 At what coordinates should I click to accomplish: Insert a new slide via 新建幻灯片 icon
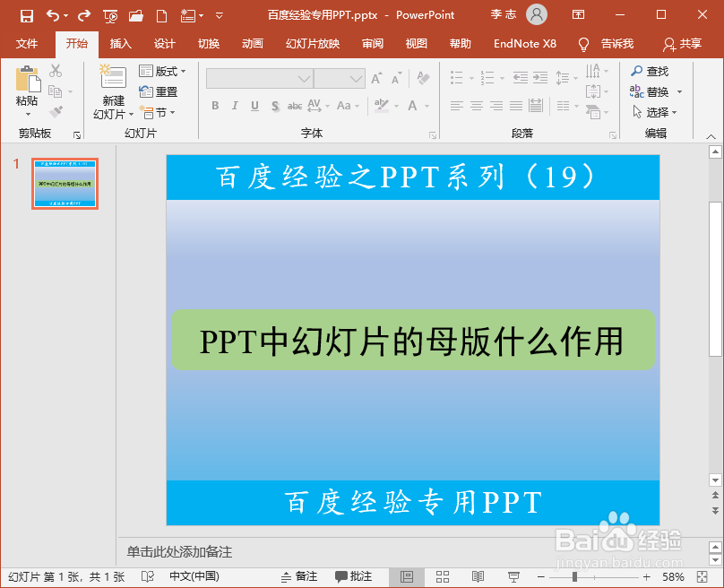pyautogui.click(x=113, y=76)
